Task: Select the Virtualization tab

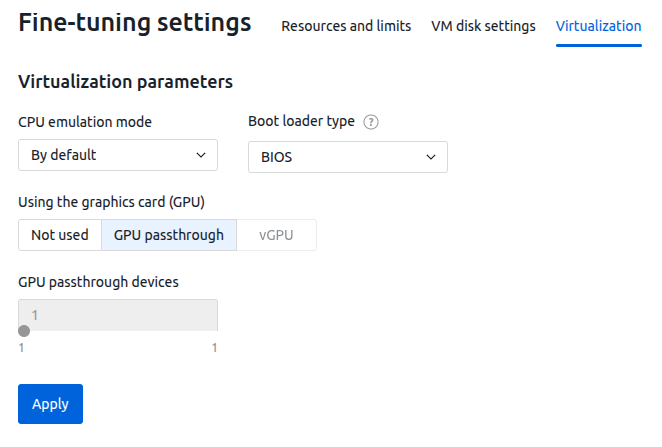Action: tap(599, 26)
